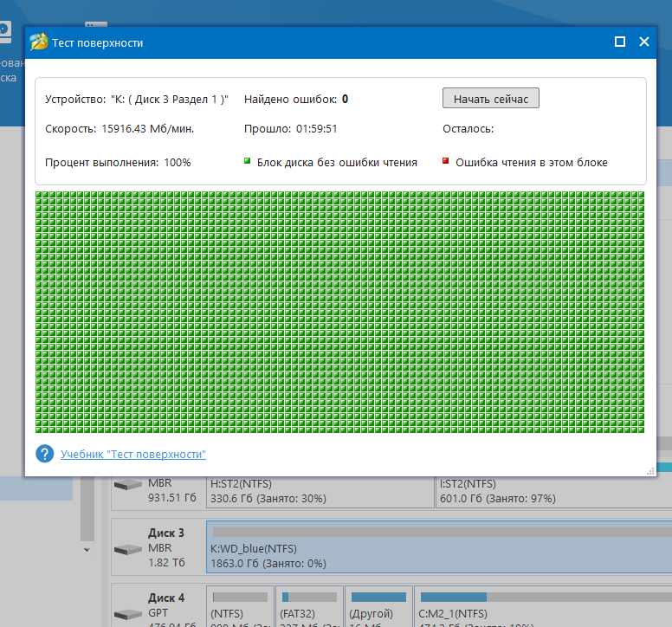
Task: Click the left panel scroll down arrow
Action: (x=86, y=549)
